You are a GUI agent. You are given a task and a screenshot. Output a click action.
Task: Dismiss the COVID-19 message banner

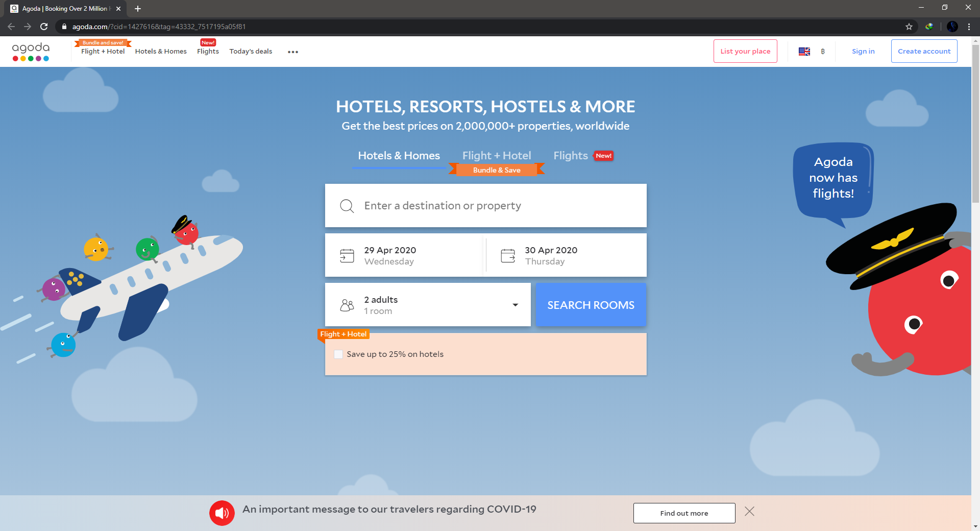coord(749,512)
